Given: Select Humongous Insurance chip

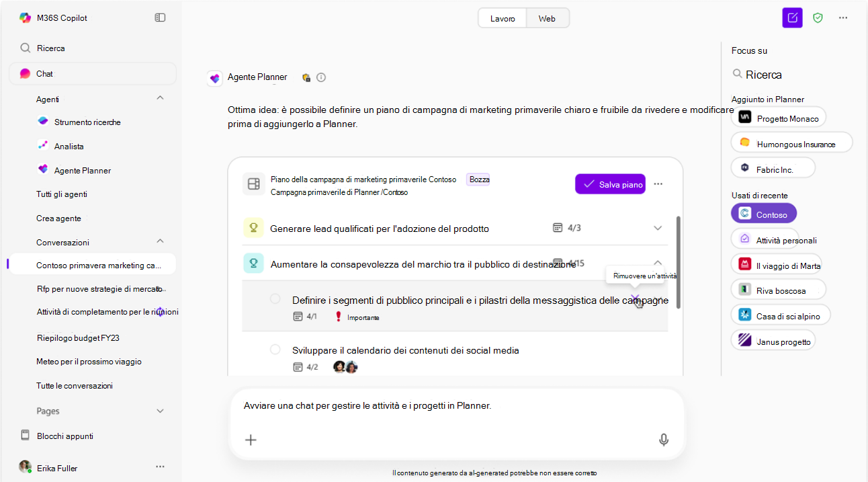Looking at the screenshot, I should coord(792,143).
